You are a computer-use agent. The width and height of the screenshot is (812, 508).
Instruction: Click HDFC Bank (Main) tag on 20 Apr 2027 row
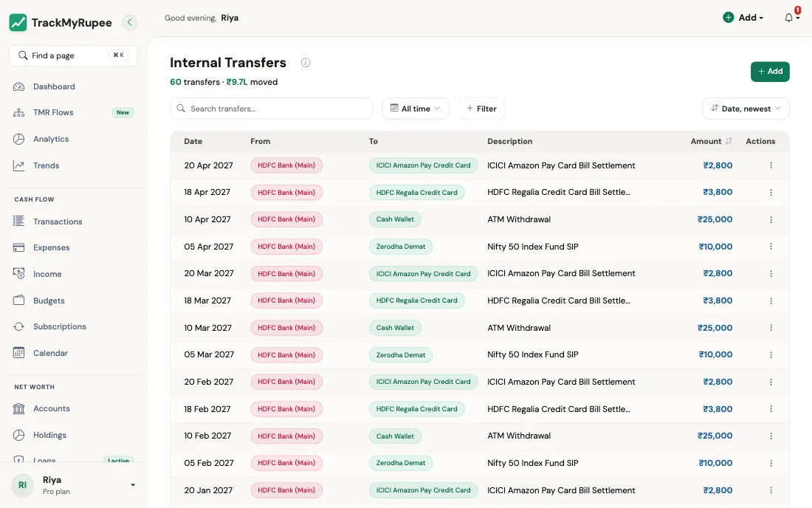pos(286,165)
